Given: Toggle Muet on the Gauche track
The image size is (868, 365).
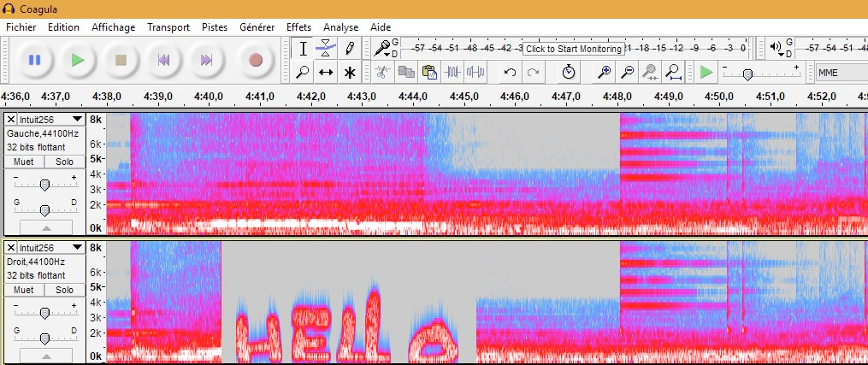Looking at the screenshot, I should [x=23, y=162].
